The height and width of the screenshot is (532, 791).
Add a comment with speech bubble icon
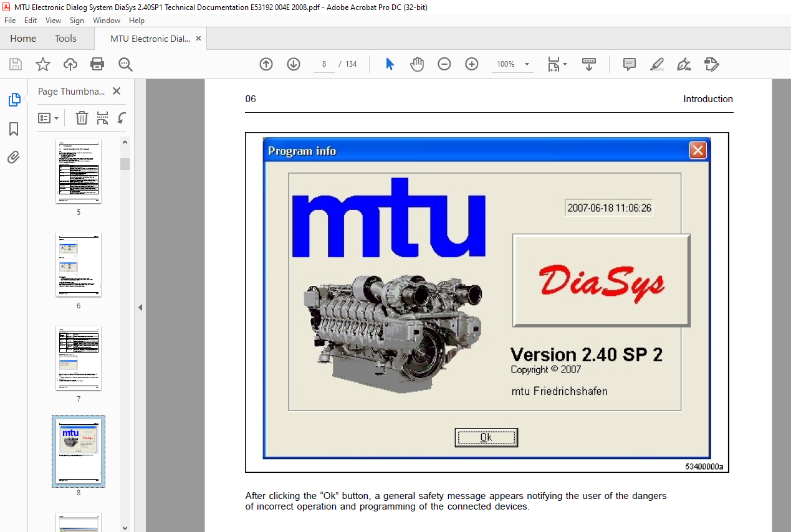630,64
